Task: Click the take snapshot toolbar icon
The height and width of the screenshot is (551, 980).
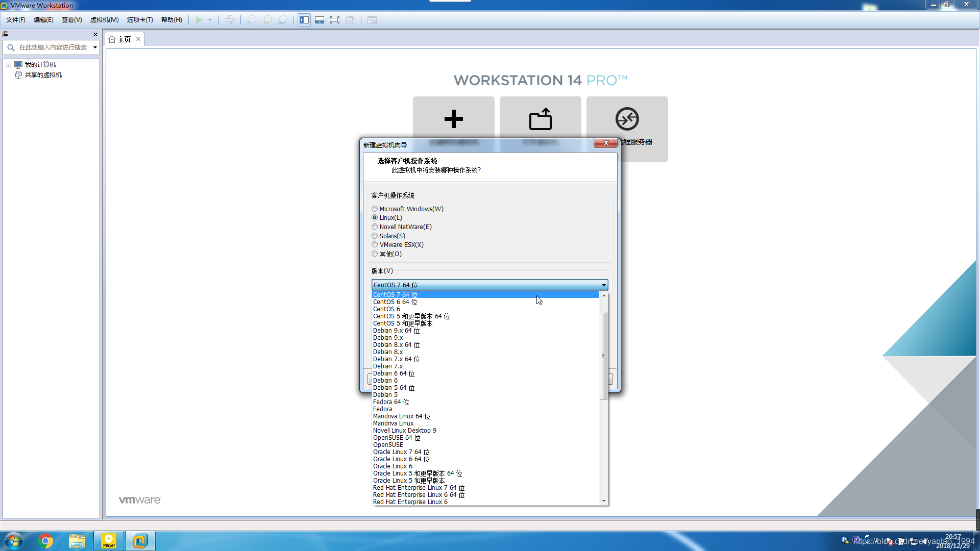Action: (252, 20)
